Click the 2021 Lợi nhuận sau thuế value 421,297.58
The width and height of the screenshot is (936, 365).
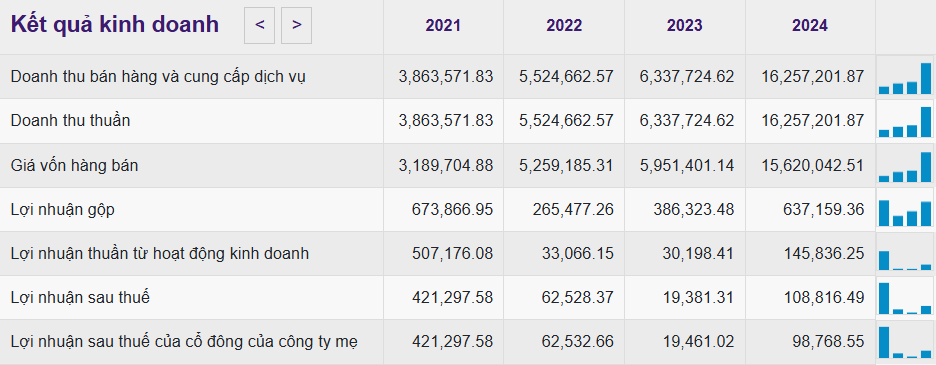click(x=452, y=297)
